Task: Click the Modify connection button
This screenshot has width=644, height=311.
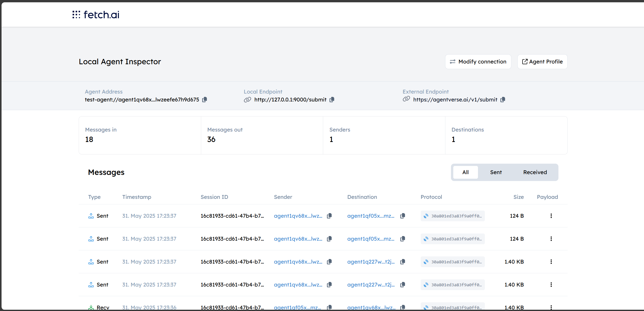Action: tap(478, 61)
